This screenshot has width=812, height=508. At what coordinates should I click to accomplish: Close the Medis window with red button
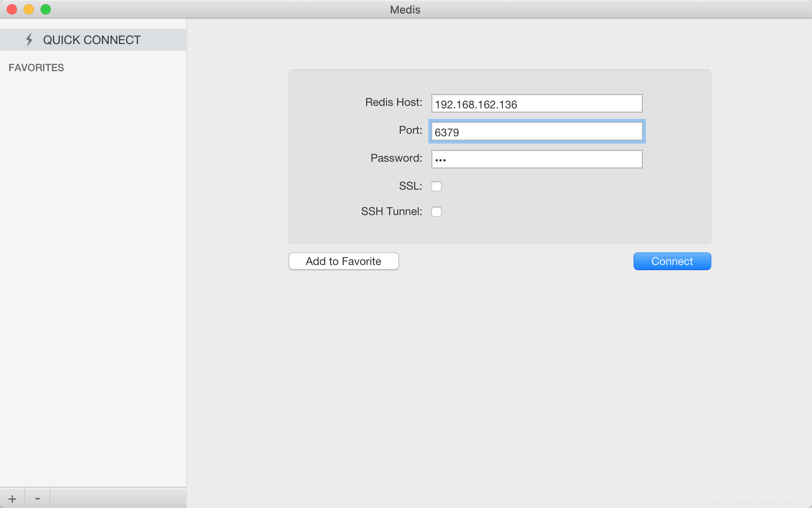tap(12, 9)
